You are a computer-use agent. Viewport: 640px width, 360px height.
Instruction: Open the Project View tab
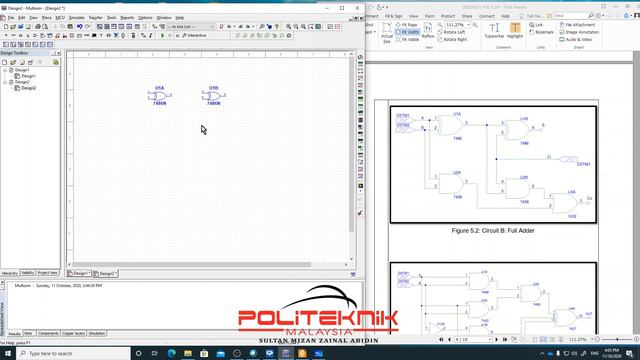(x=47, y=273)
